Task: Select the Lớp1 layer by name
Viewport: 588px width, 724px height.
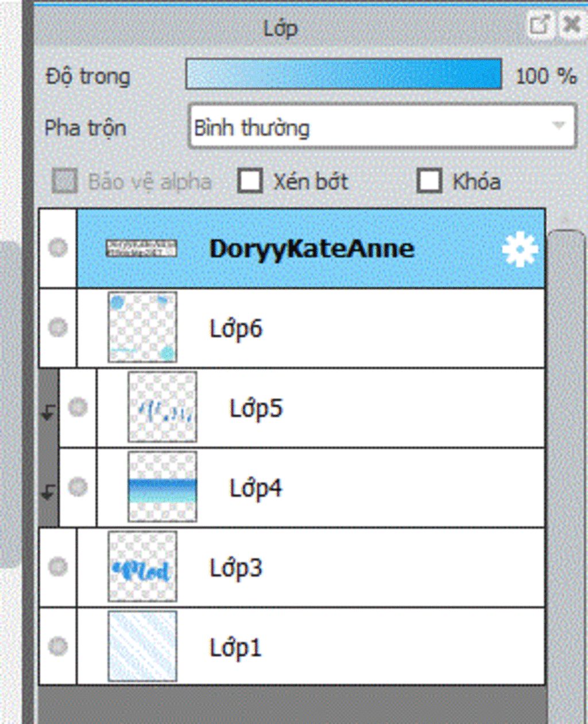Action: pyautogui.click(x=235, y=648)
